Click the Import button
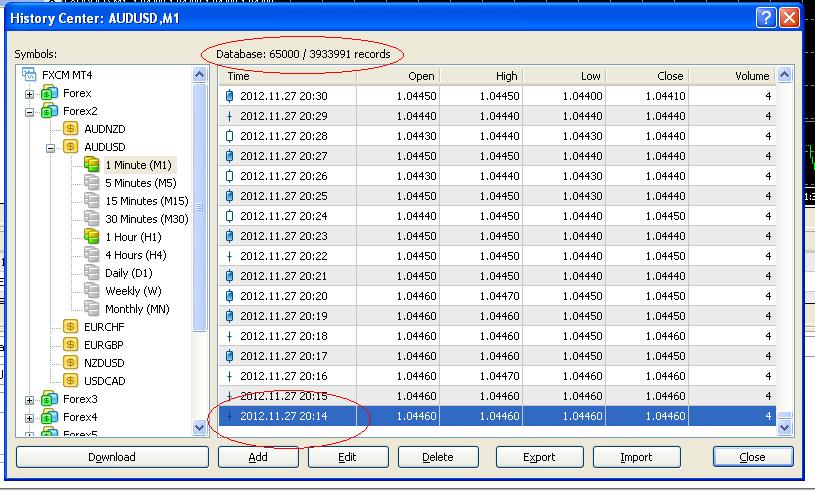This screenshot has width=815, height=491. [x=637, y=457]
